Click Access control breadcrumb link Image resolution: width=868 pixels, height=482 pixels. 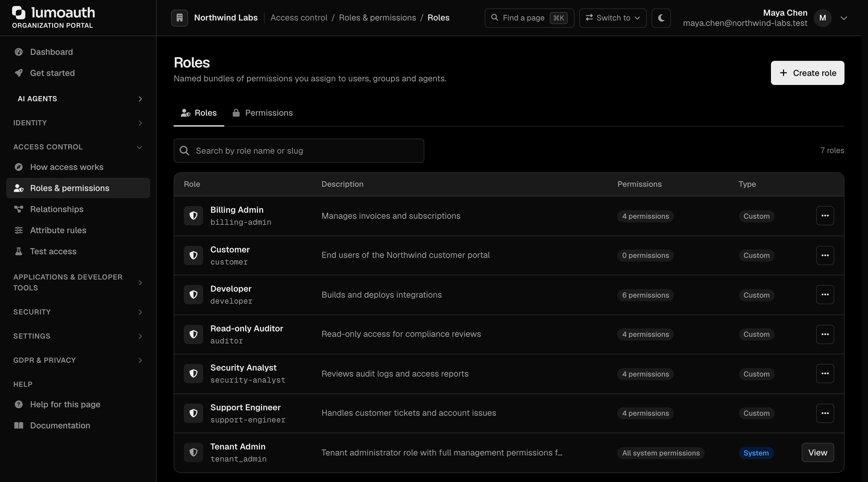(x=299, y=18)
